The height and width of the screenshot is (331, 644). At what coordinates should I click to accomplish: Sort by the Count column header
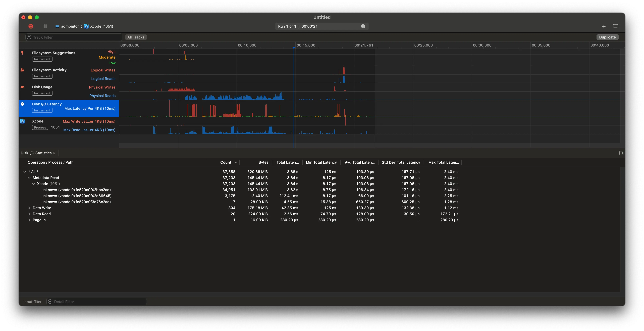(x=226, y=162)
